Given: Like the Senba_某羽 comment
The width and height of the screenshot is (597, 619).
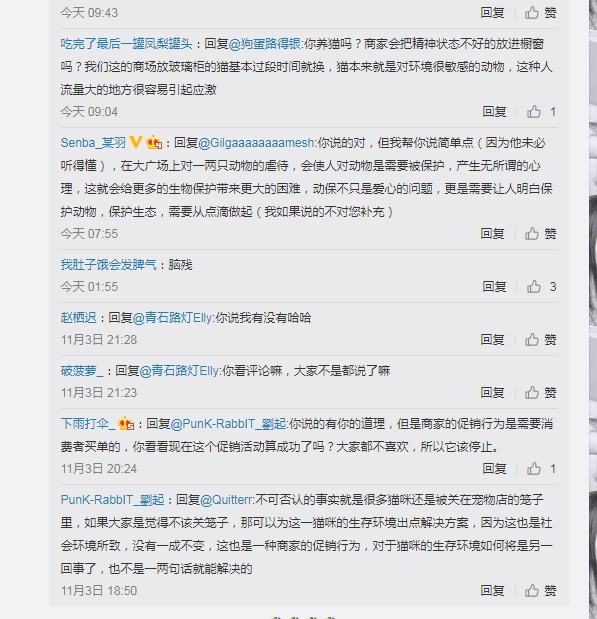Looking at the screenshot, I should coord(540,234).
